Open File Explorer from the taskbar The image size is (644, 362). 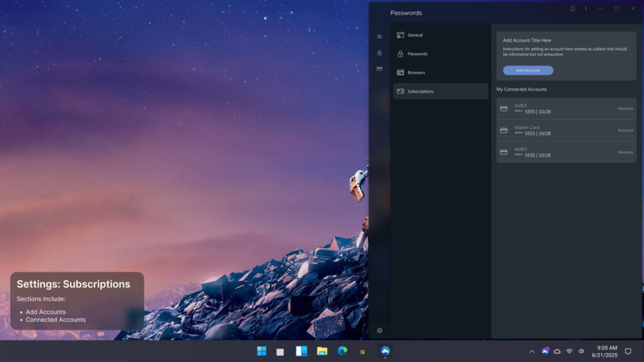(321, 351)
